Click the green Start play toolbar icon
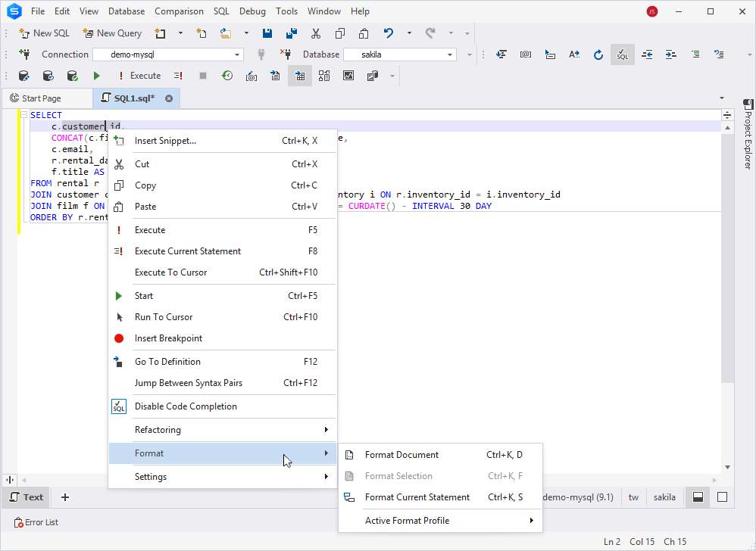This screenshot has width=756, height=551. point(96,76)
